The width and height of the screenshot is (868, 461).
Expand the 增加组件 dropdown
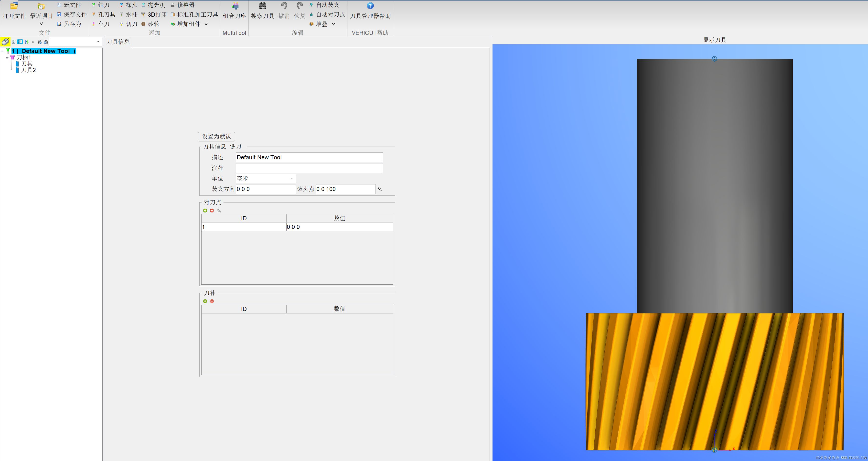click(206, 24)
